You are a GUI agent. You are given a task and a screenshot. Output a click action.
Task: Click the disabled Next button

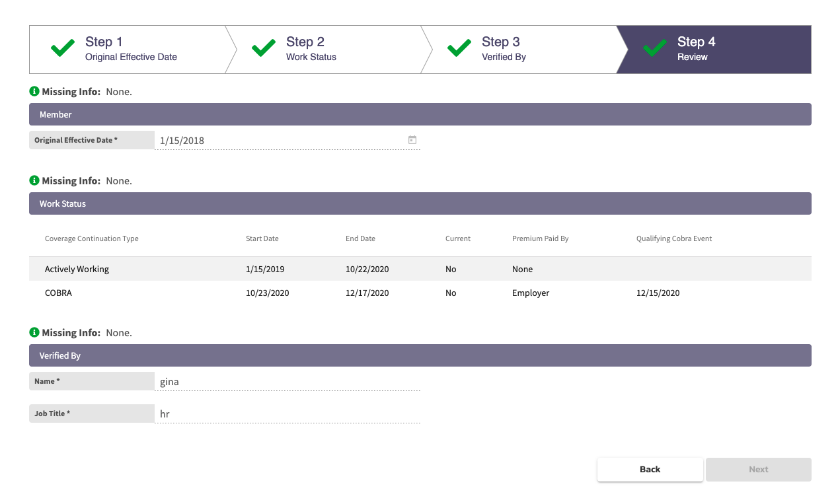(x=758, y=469)
